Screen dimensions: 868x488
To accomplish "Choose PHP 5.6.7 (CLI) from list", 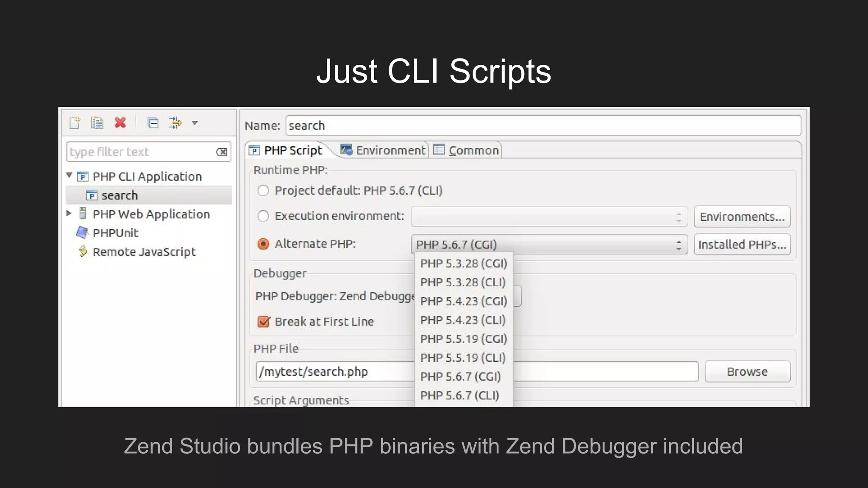I will (464, 396).
